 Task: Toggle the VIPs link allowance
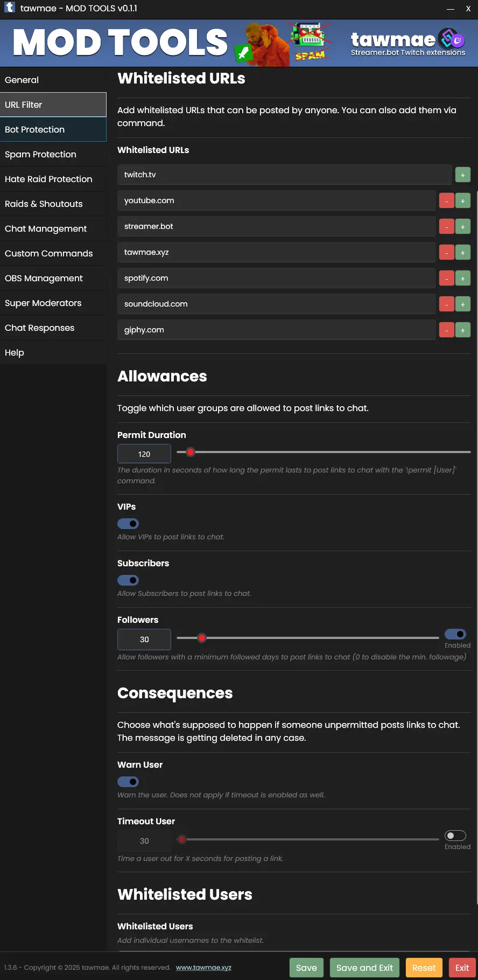[x=128, y=524]
